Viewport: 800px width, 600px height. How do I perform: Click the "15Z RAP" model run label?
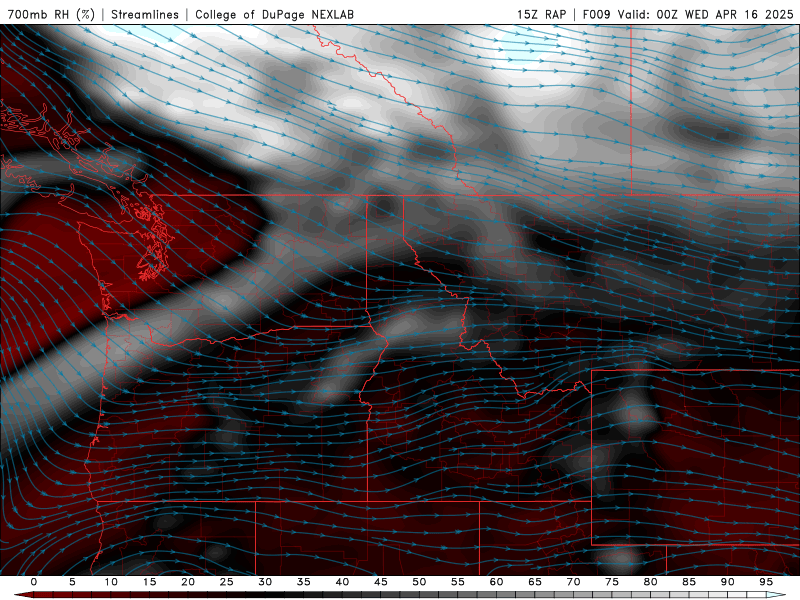tap(541, 14)
